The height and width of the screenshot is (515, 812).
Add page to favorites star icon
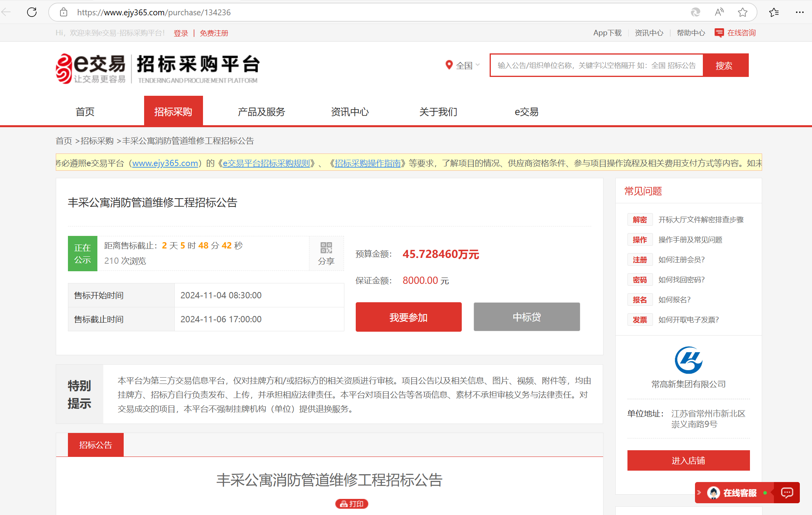pos(743,12)
